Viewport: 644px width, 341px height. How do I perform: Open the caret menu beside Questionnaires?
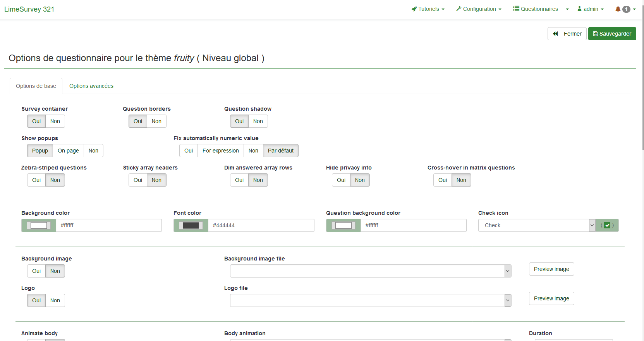pos(567,9)
